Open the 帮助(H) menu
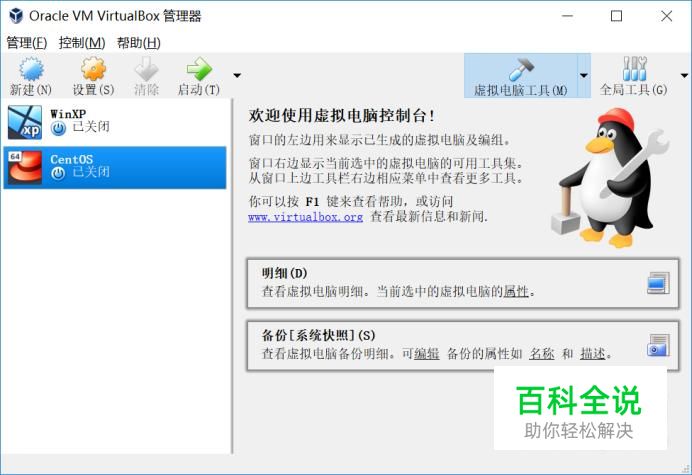 (139, 43)
